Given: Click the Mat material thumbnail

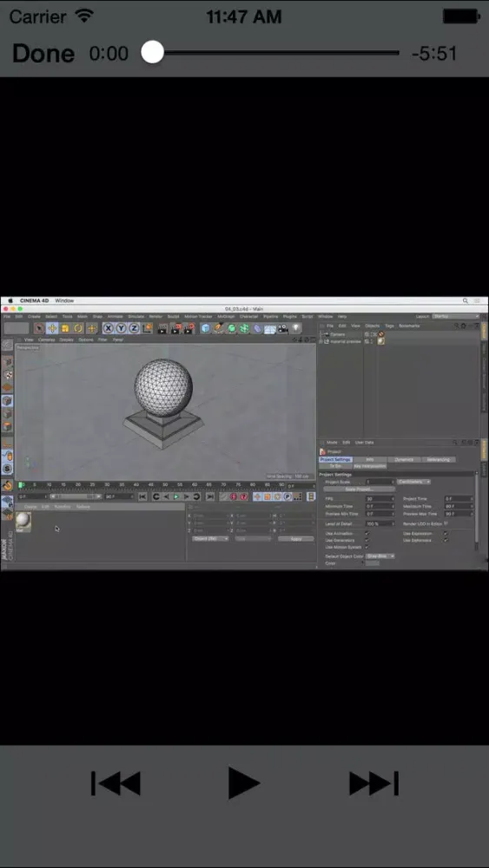Looking at the screenshot, I should 23,522.
